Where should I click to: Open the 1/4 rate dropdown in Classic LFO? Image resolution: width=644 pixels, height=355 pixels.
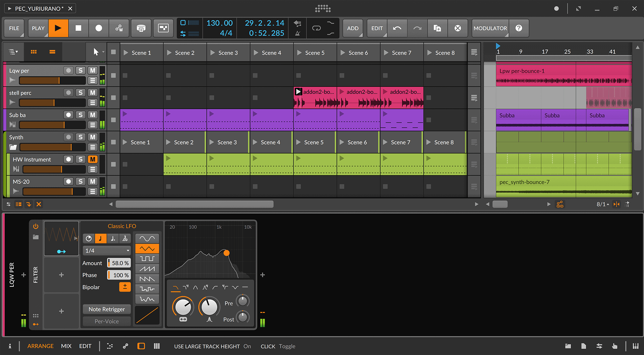point(107,250)
